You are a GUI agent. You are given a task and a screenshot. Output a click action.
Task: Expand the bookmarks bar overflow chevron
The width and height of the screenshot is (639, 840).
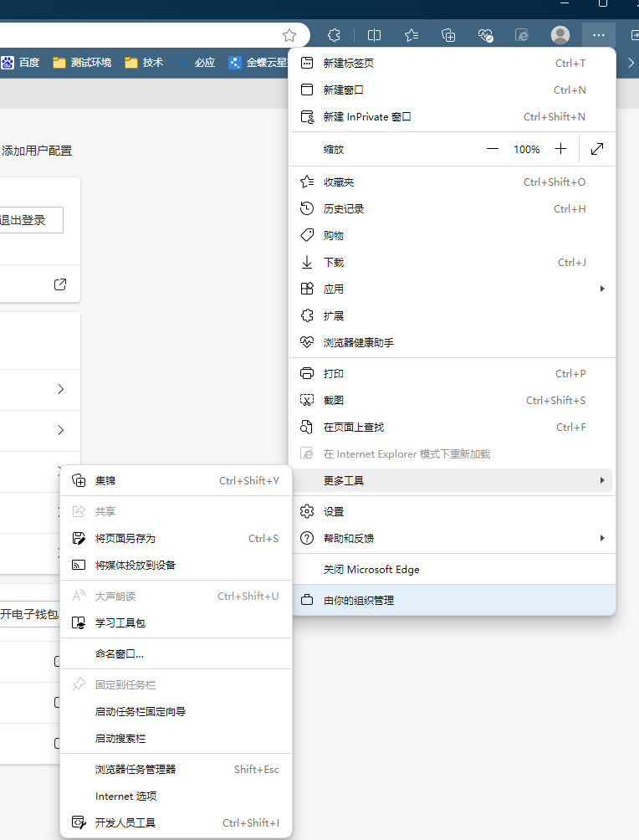(631, 63)
